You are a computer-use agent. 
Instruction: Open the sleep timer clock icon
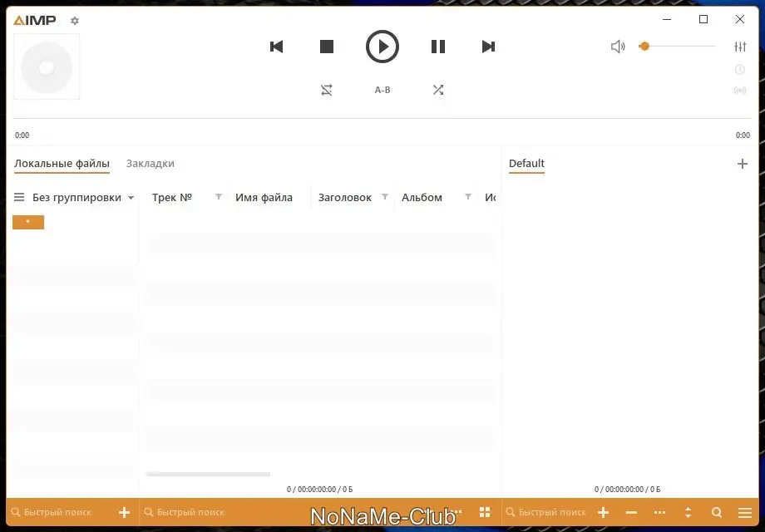pos(740,70)
